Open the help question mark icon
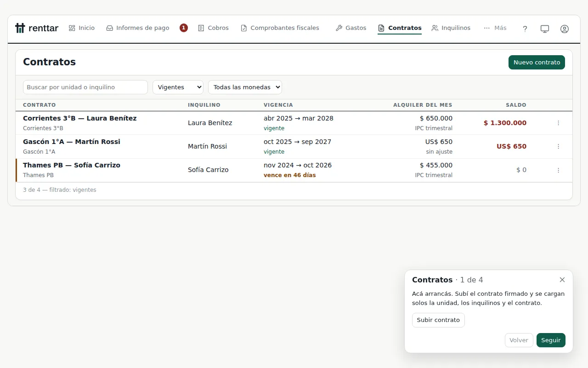The height and width of the screenshot is (368, 588). pos(525,29)
